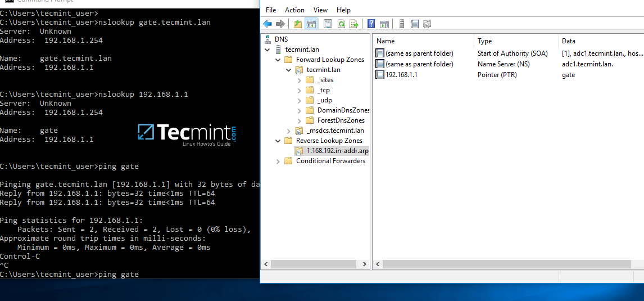644x301 pixels.
Task: Select the 192.168.1.1 Pointer record
Action: point(401,75)
